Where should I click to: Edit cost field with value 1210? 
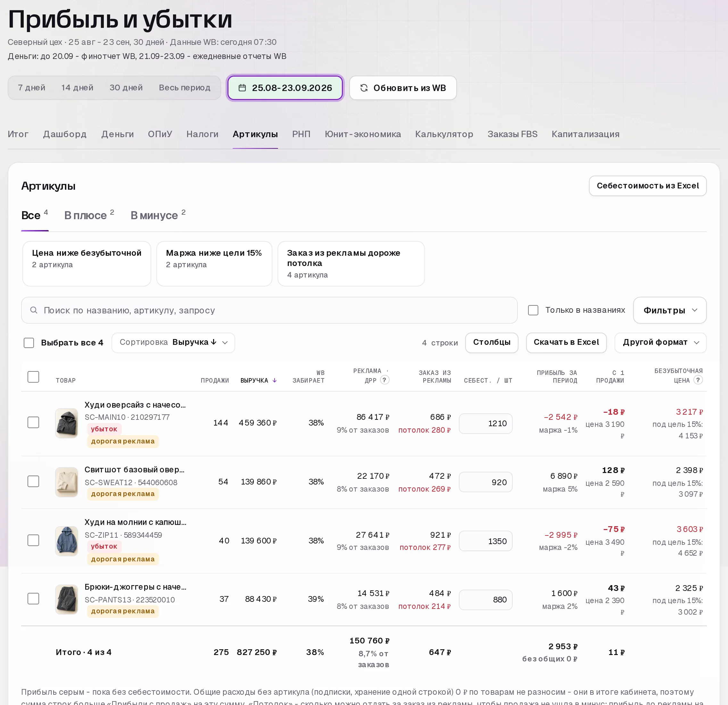coord(486,423)
